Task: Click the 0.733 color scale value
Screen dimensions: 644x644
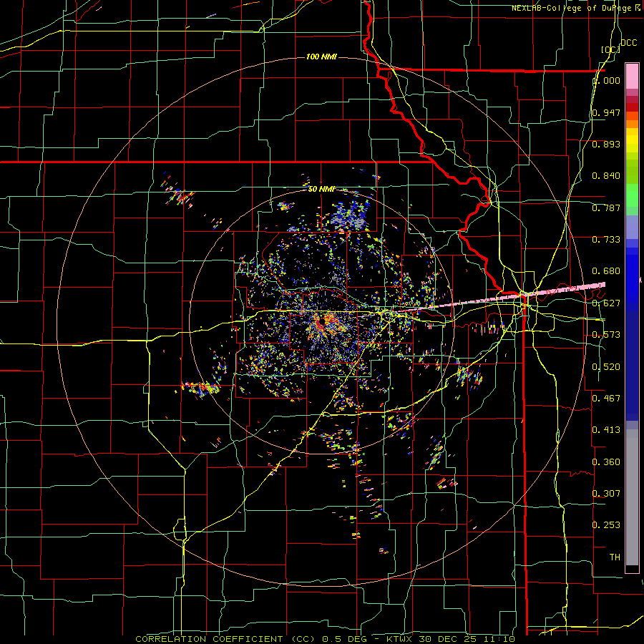Action: tap(606, 240)
